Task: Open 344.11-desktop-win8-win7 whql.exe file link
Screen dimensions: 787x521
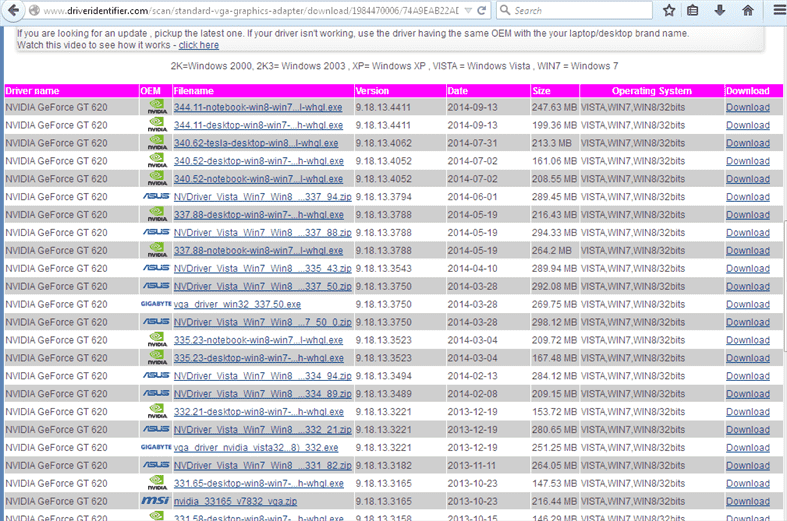Action: [258, 125]
